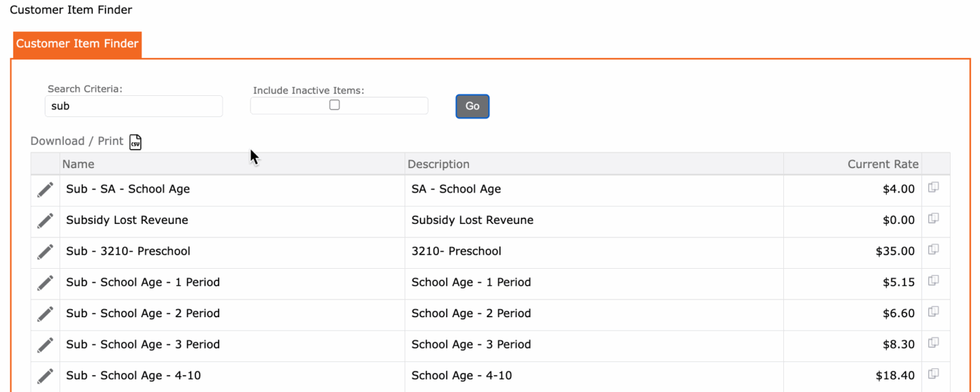
Task: Copy the $6.60 rate item
Action: [x=933, y=311]
